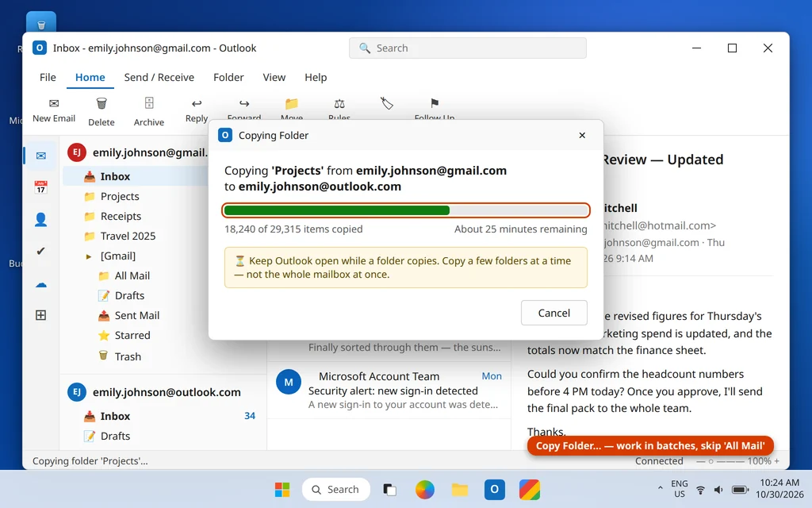Click the Reply arrow icon
Screen dimensions: 812x508
[197, 104]
